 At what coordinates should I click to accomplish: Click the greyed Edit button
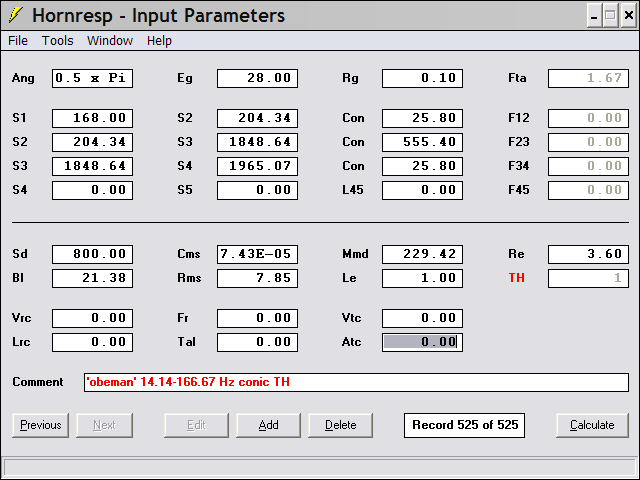click(196, 425)
